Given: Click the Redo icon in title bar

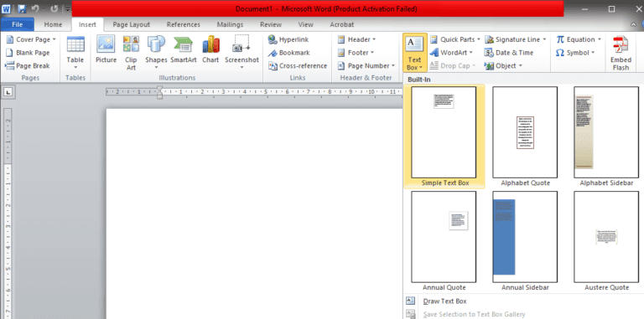Looking at the screenshot, I should click(55, 8).
